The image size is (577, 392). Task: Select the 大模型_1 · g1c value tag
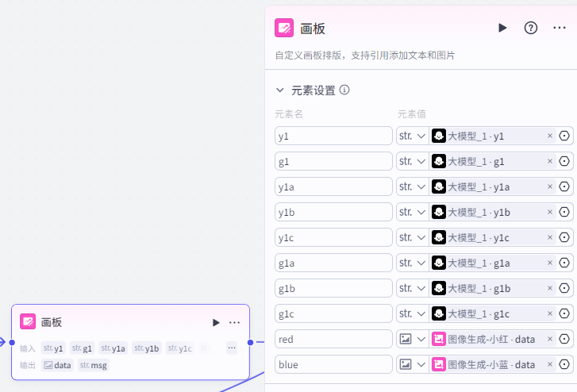[493, 314]
